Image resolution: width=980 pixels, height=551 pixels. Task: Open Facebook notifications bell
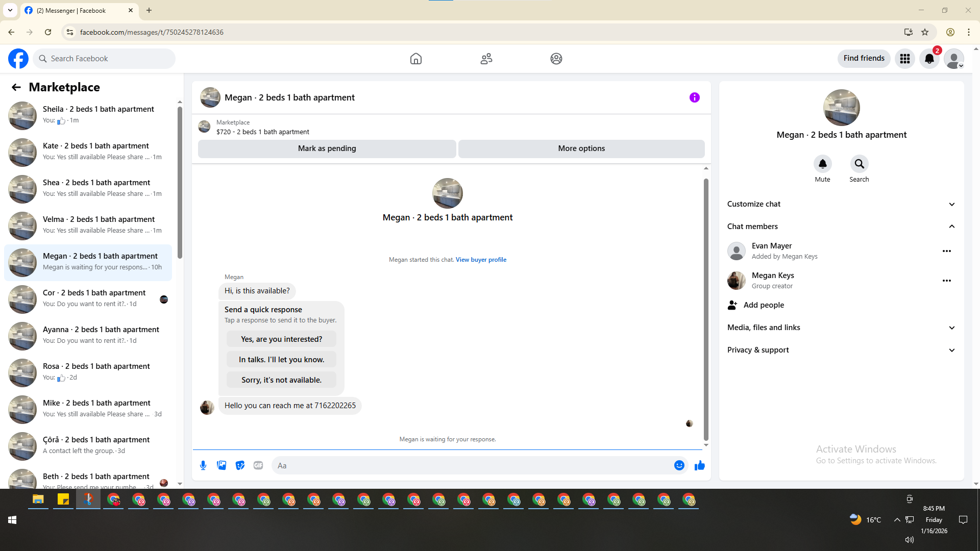pyautogui.click(x=929, y=59)
